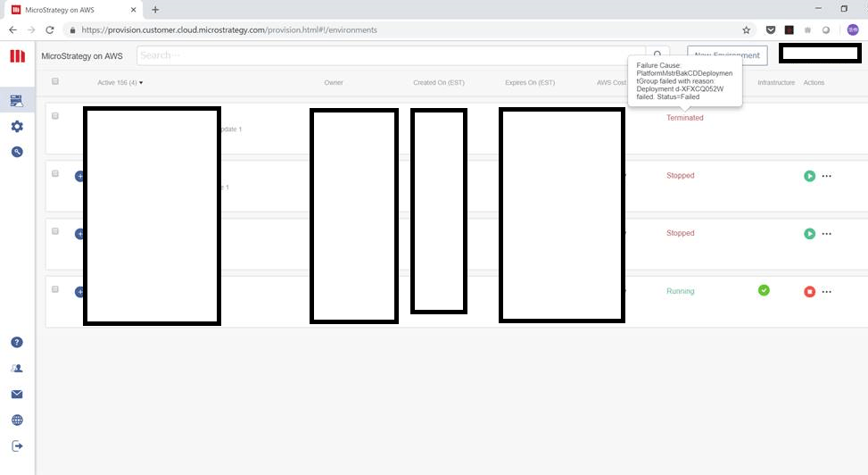
Task: Start the second Stopped environment with the play icon
Action: tap(809, 234)
